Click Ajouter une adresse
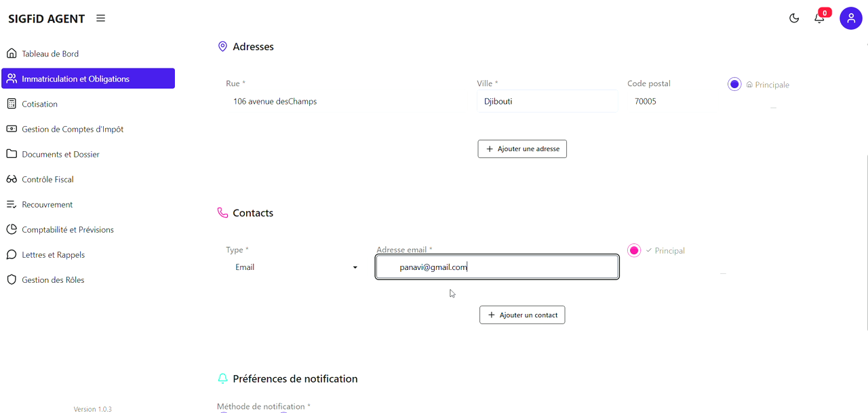Viewport: 868px width, 413px height. coord(521,149)
